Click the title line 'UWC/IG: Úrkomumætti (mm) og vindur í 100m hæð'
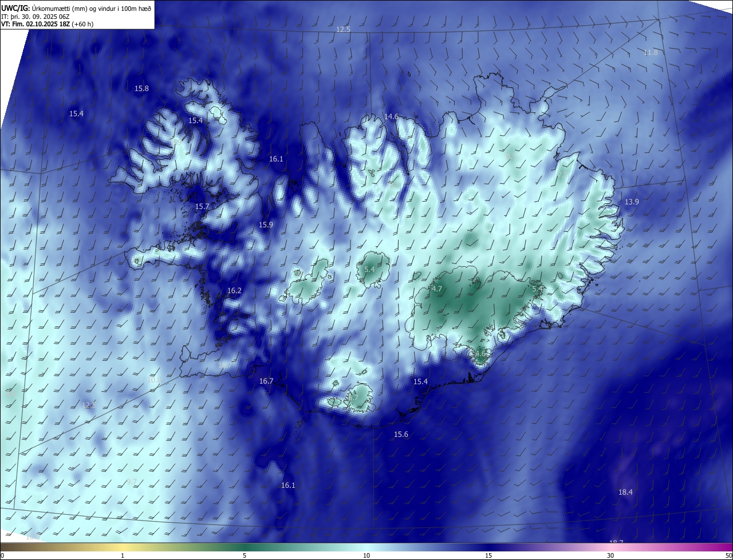Image resolution: width=733 pixels, height=560 pixels. (x=76, y=7)
